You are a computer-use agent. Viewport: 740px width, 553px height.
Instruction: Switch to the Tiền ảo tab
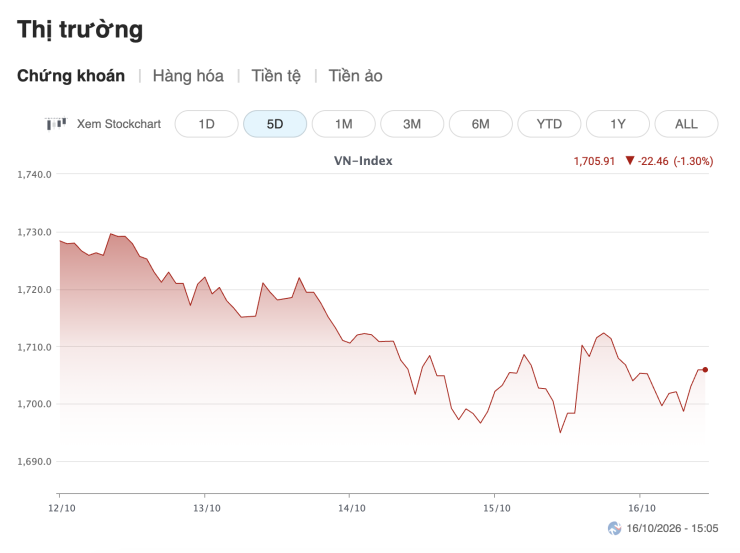[x=355, y=76]
